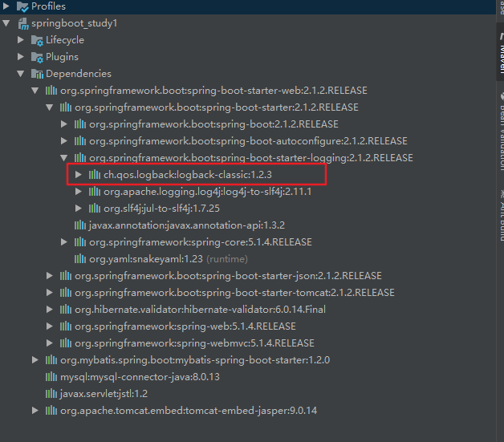Click library icon of spring-boot:2.1.2.RELEASE
Image resolution: width=504 pixels, height=442 pixels.
(80, 124)
